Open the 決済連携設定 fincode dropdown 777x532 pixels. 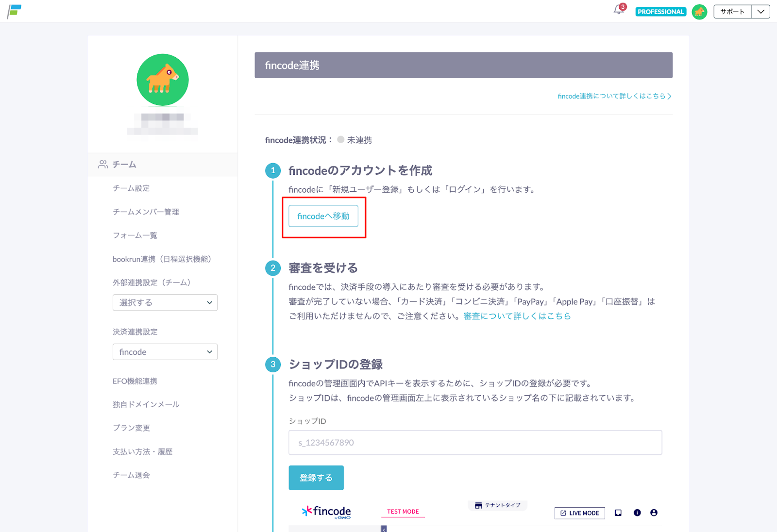point(165,352)
